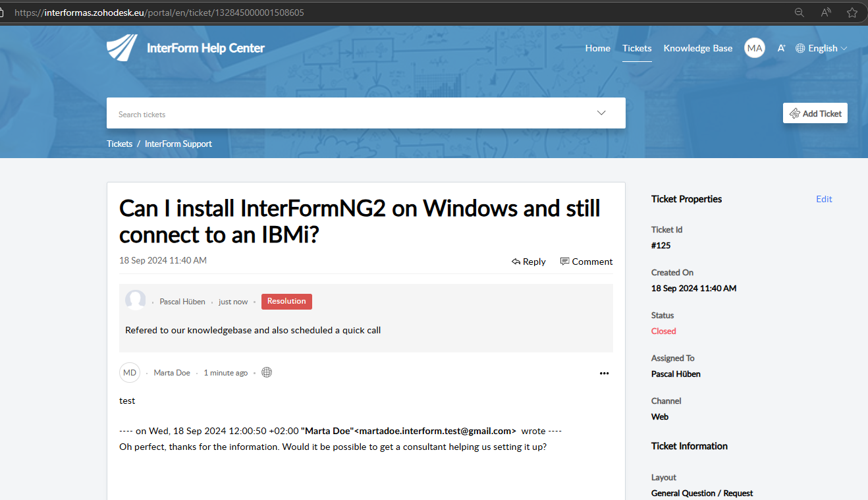Add a Comment to the ticket
The width and height of the screenshot is (868, 500).
click(586, 262)
